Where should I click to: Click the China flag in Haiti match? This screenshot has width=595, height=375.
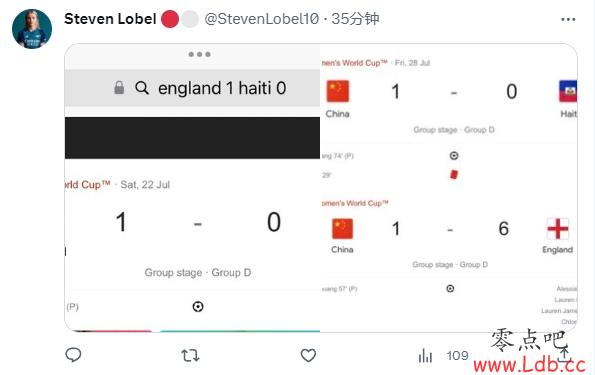(x=338, y=91)
